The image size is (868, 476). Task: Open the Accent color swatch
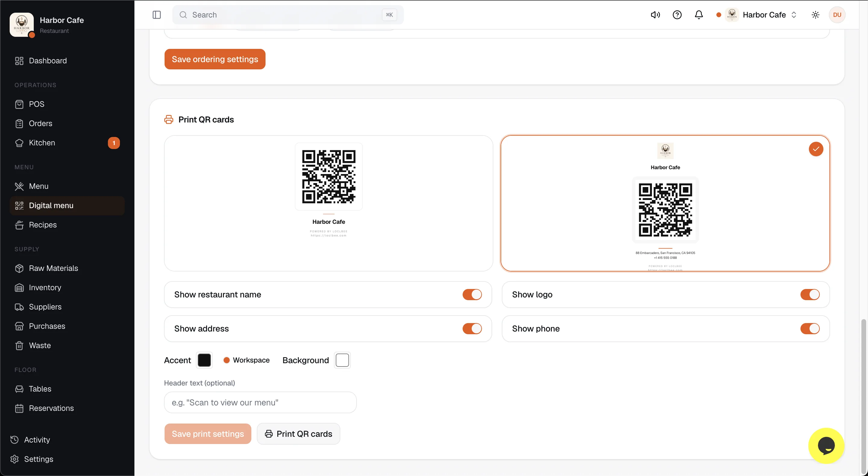[204, 360]
